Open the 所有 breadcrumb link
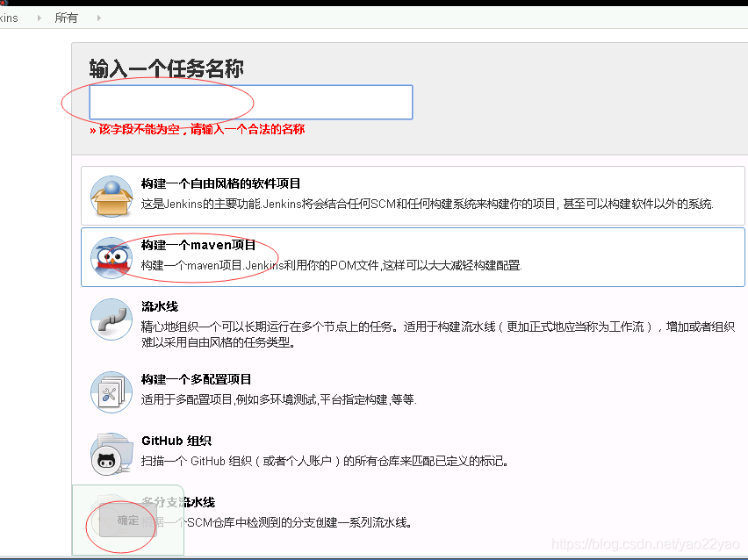The height and width of the screenshot is (560, 748). 67,18
